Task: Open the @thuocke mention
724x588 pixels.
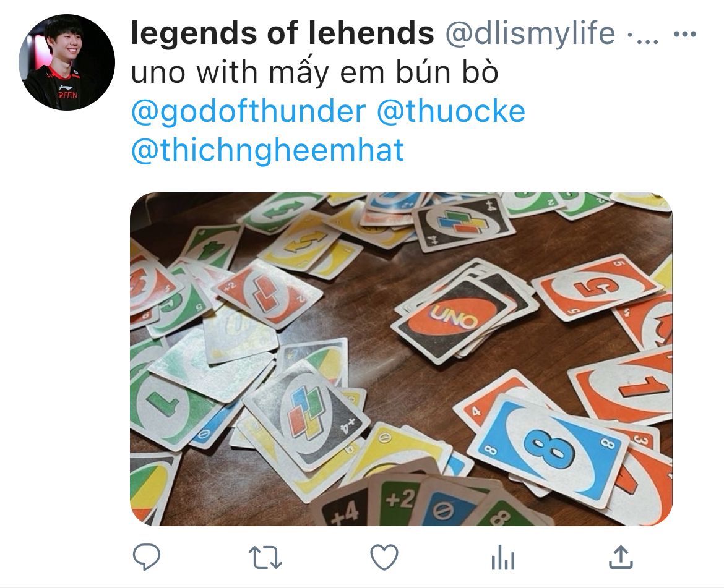Action: click(451, 111)
